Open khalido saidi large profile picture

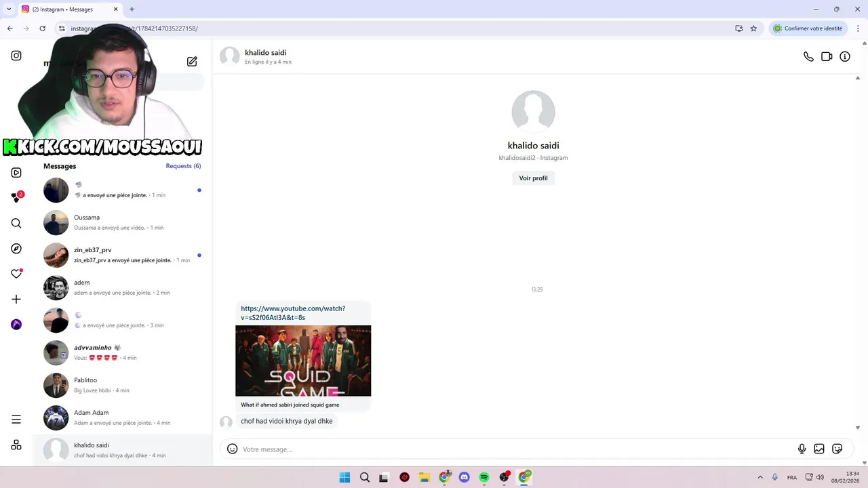533,112
